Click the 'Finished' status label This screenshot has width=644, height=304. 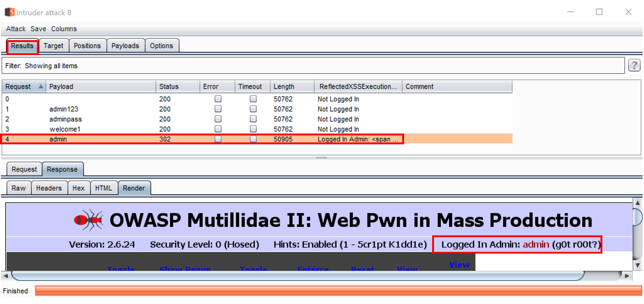point(15,291)
